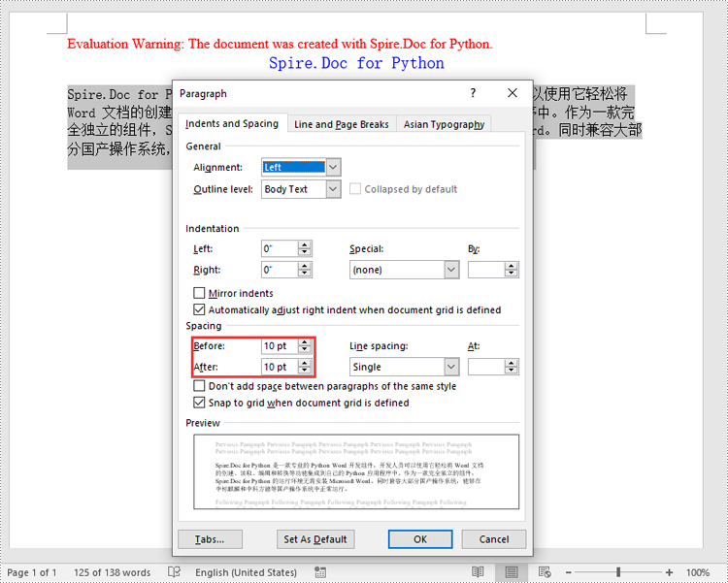
Task: Click the zoom in plus button
Action: point(669,572)
